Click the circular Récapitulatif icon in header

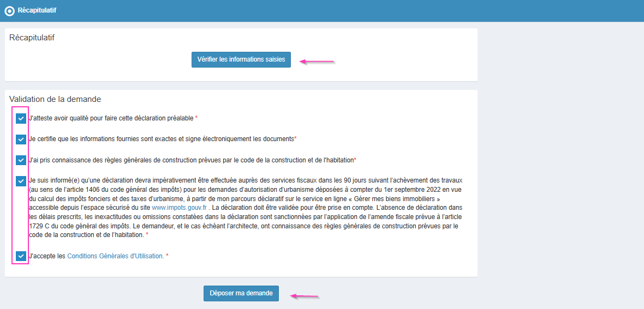point(9,11)
